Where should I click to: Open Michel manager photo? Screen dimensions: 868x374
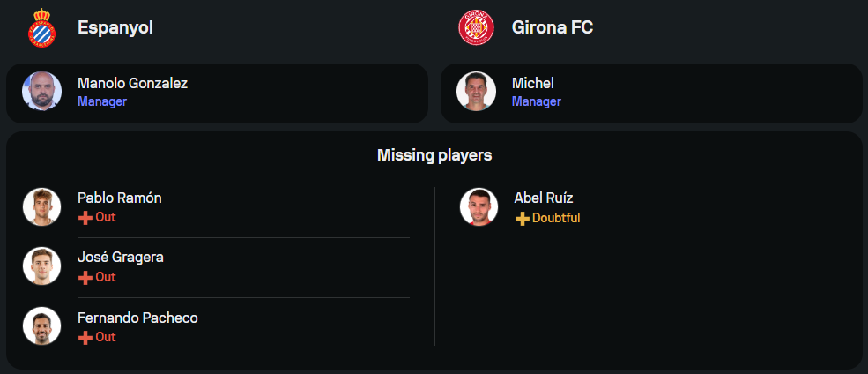click(x=476, y=92)
